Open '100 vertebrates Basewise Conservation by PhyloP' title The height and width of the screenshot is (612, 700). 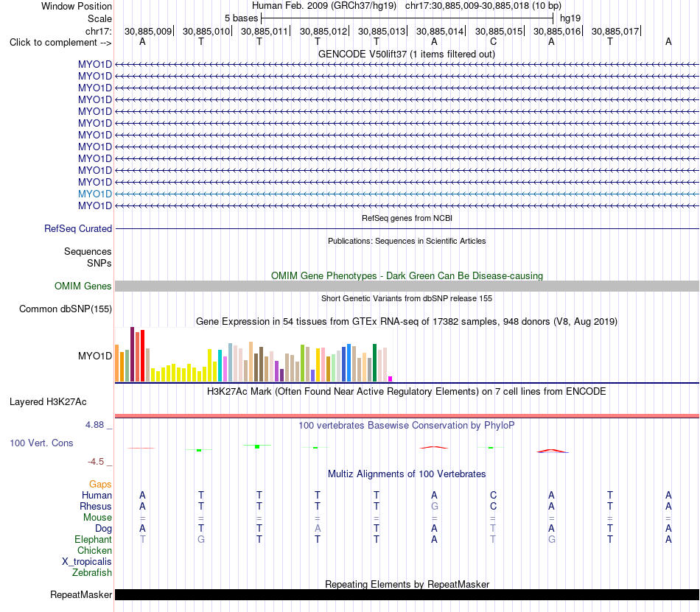406,425
